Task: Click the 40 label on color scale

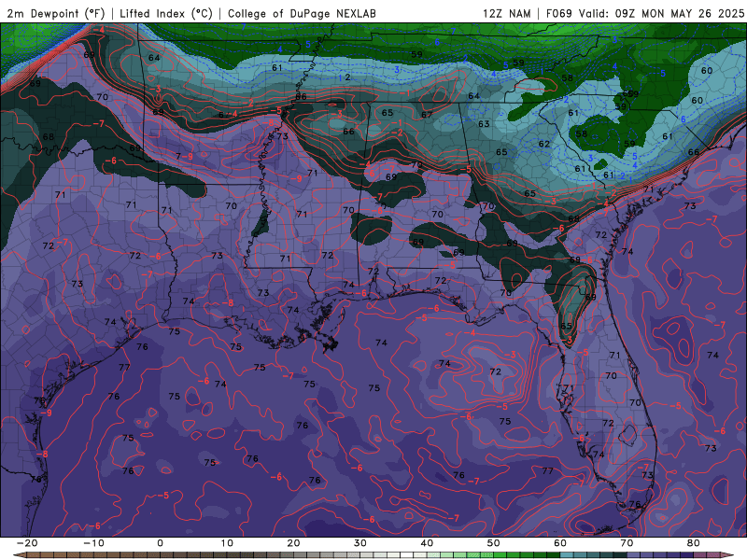Action: pyautogui.click(x=427, y=543)
